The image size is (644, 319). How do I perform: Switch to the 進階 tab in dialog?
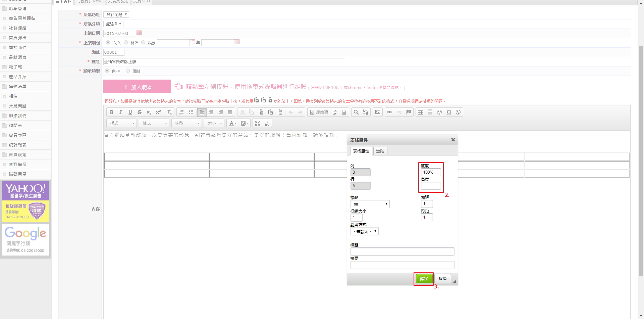click(380, 151)
